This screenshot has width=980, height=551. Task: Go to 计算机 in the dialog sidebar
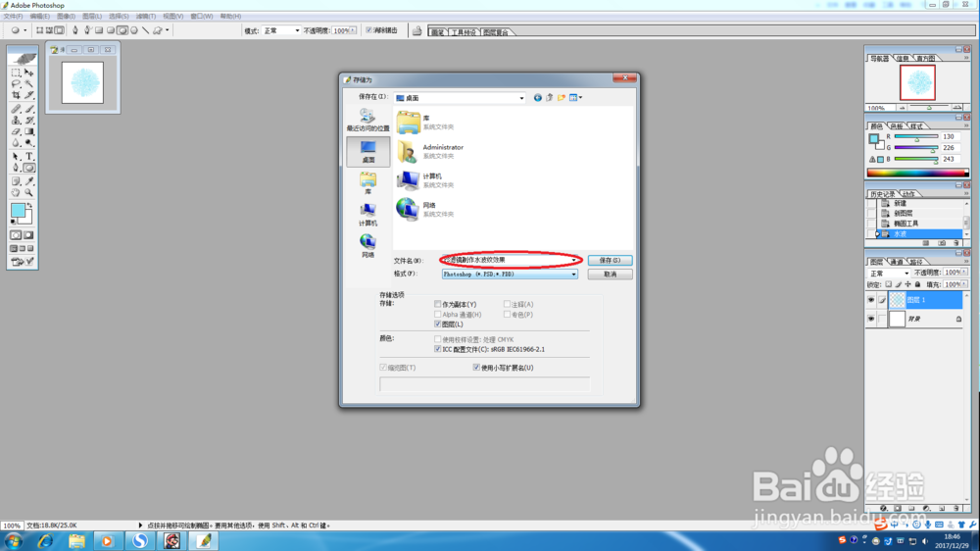[x=367, y=214]
